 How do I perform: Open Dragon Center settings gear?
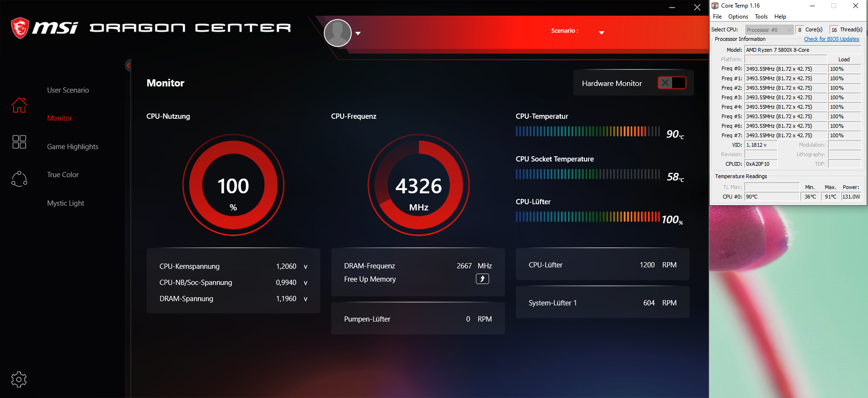19,379
